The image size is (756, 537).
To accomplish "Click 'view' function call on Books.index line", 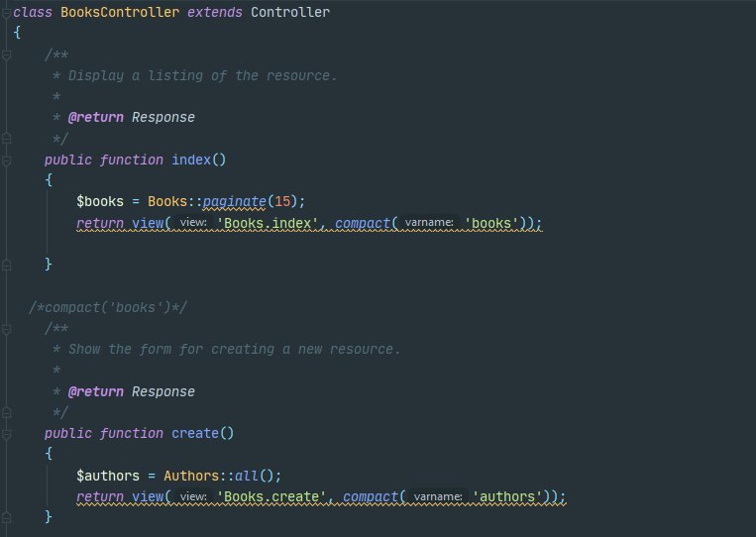I will (148, 223).
